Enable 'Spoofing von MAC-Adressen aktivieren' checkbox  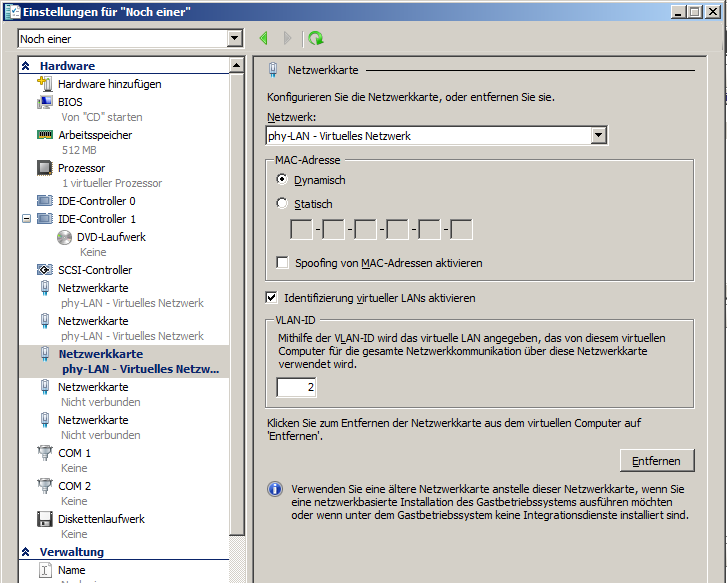(282, 263)
